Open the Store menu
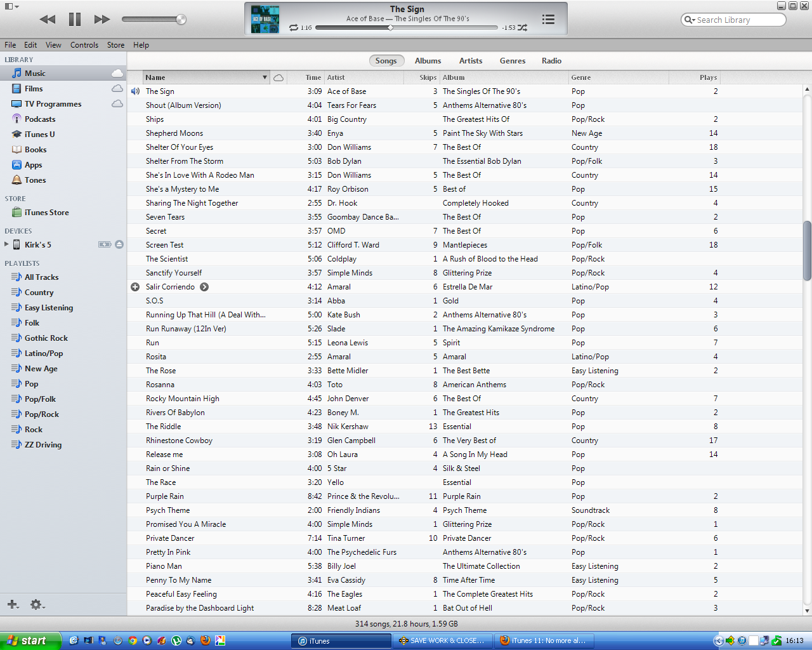Screen dimensions: 812x650 coord(115,45)
